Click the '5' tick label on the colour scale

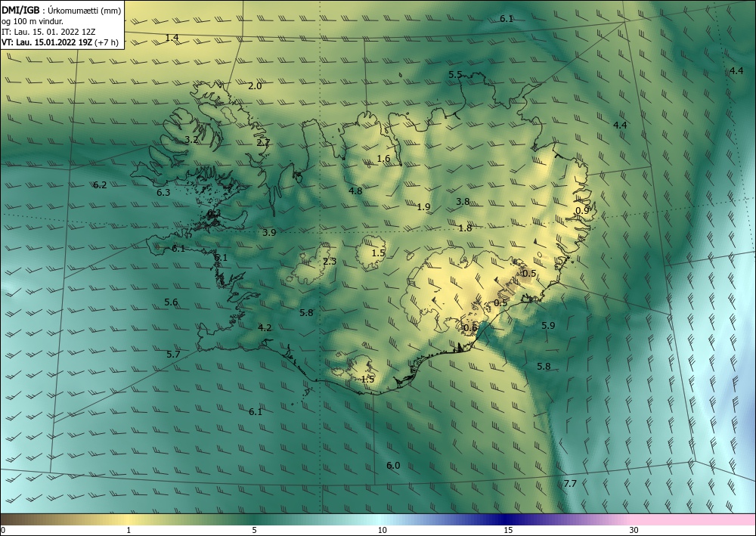click(254, 530)
